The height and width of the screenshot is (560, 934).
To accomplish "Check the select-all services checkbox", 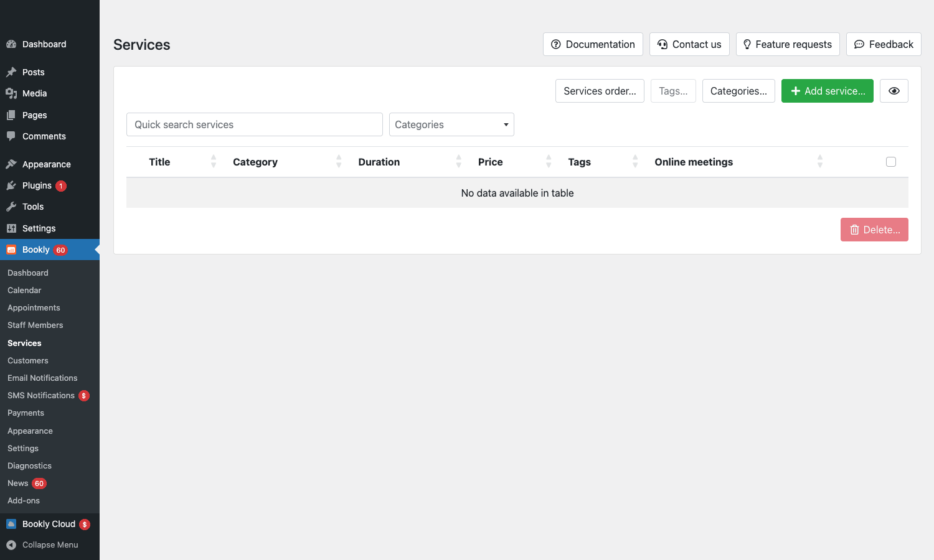I will (891, 162).
